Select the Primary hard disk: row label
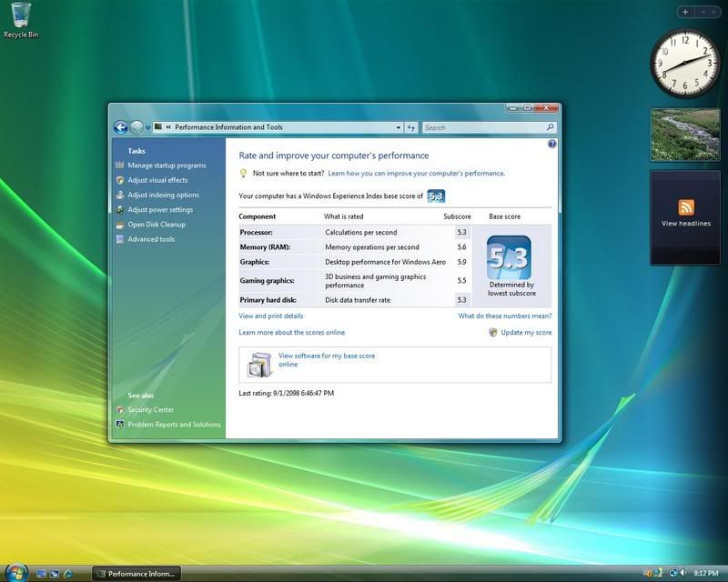Image resolution: width=728 pixels, height=582 pixels. pos(268,300)
